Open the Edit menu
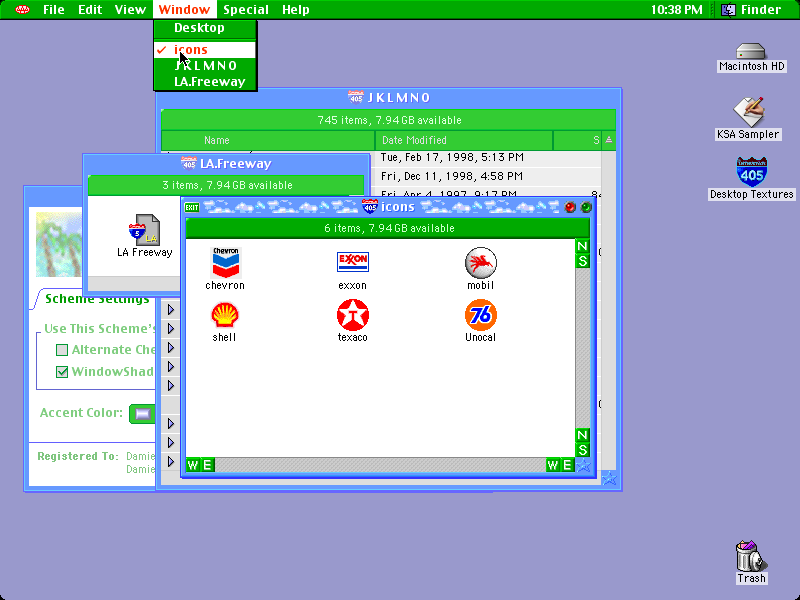This screenshot has height=600, width=800. [x=90, y=9]
